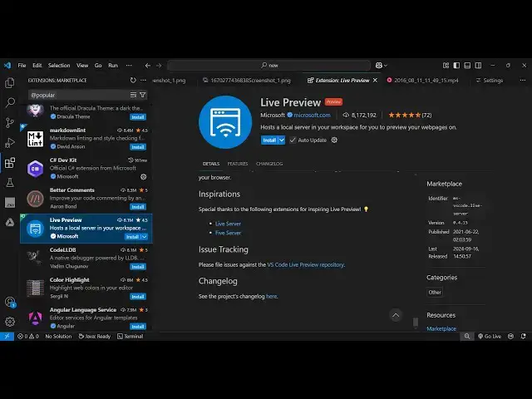Open the View menu
Image resolution: width=532 pixels, height=399 pixels.
pos(82,65)
